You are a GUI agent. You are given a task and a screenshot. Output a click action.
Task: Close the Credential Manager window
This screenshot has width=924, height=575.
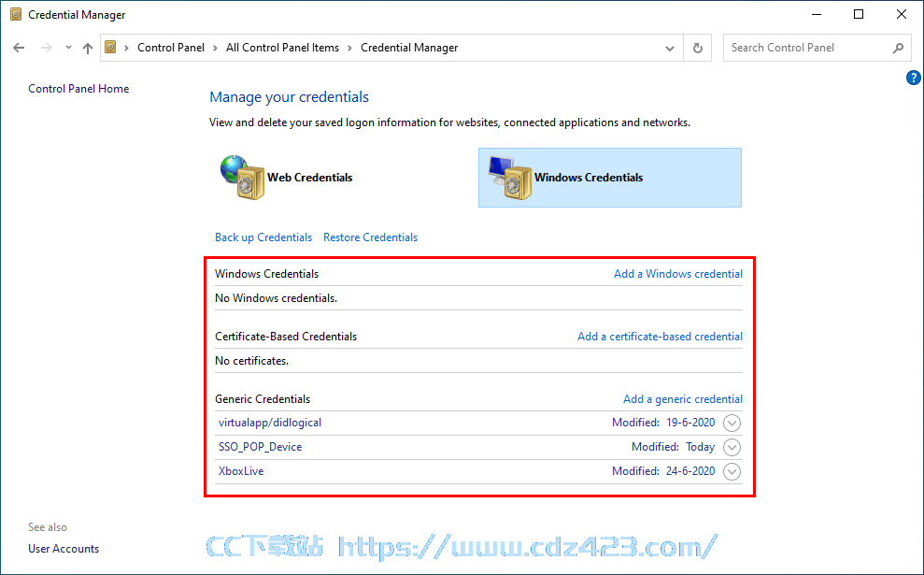(x=901, y=15)
